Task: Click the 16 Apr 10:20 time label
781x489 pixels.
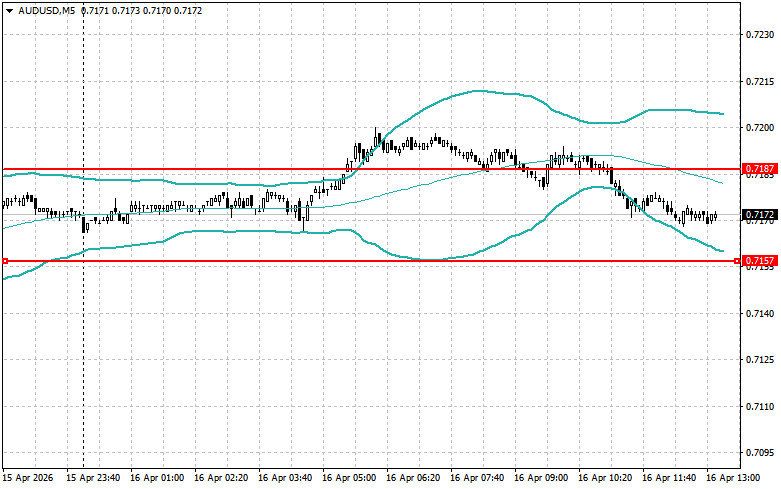Action: pos(605,478)
